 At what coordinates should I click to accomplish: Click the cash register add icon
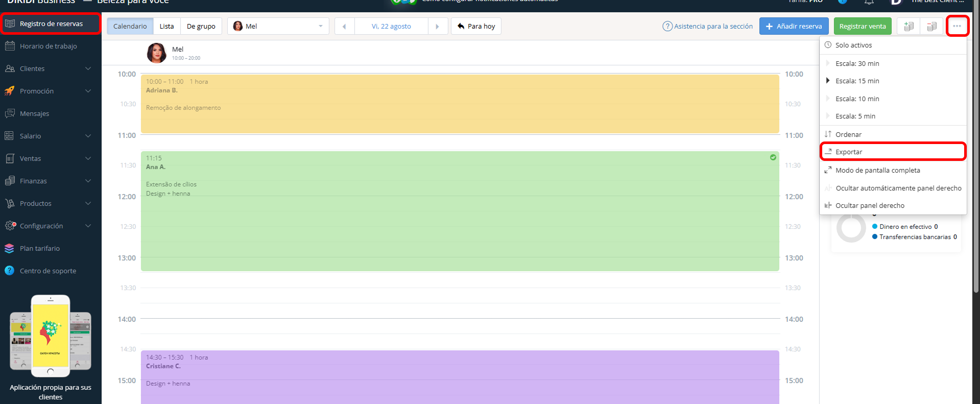point(909,27)
